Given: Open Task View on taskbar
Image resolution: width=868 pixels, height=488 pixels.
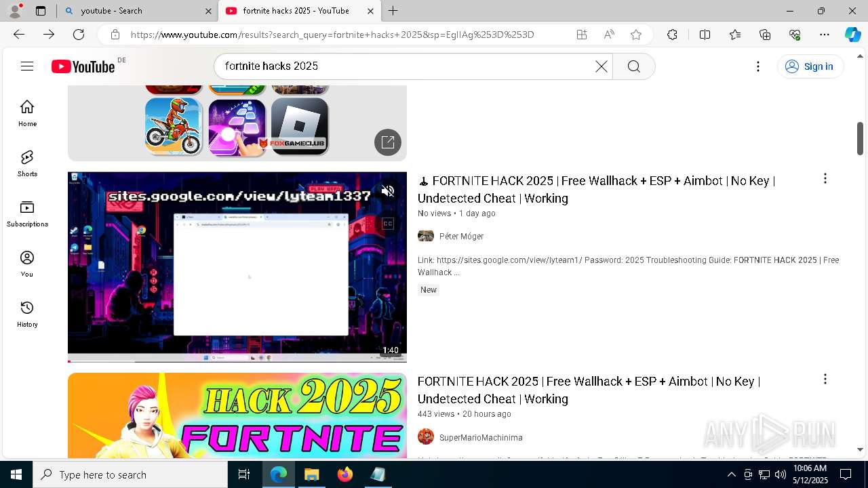Looking at the screenshot, I should point(244,474).
